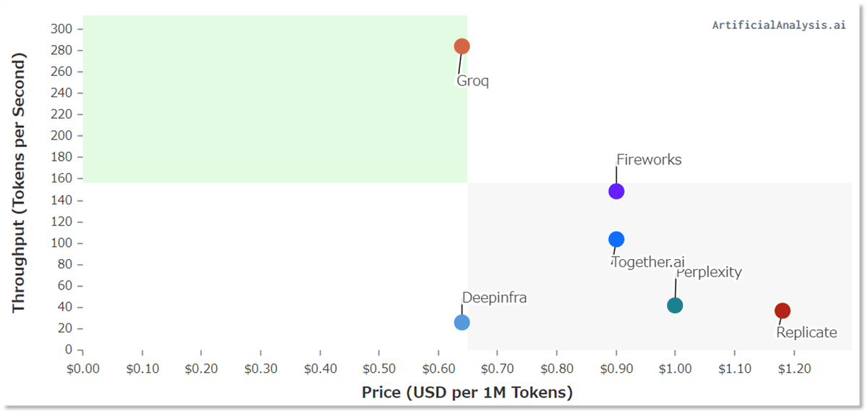The image size is (868, 414).
Task: Click the Fireworks text label
Action: click(x=649, y=160)
